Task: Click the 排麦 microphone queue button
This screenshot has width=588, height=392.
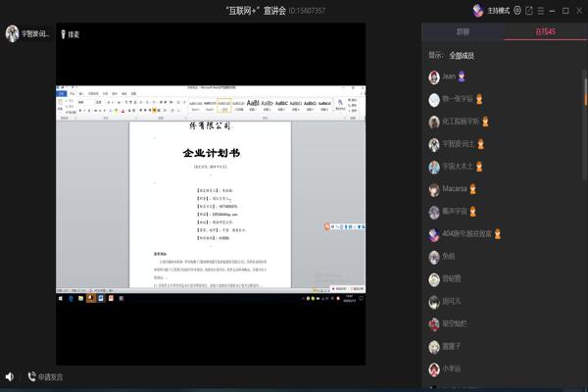Action: [70, 34]
